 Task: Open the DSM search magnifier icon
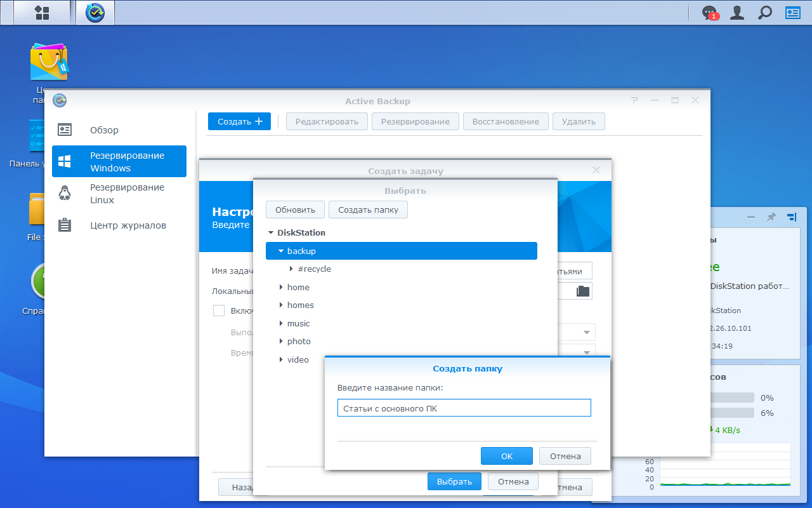765,13
